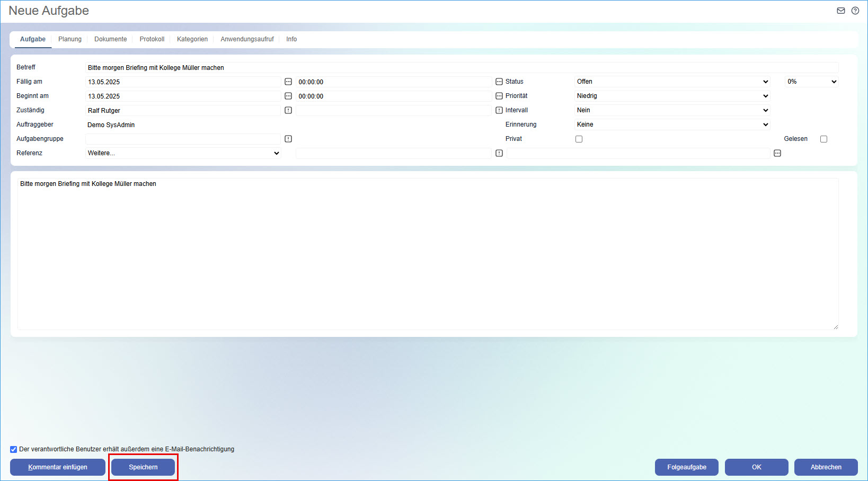The image size is (868, 481).
Task: Open the help question mark icon
Action: click(855, 11)
